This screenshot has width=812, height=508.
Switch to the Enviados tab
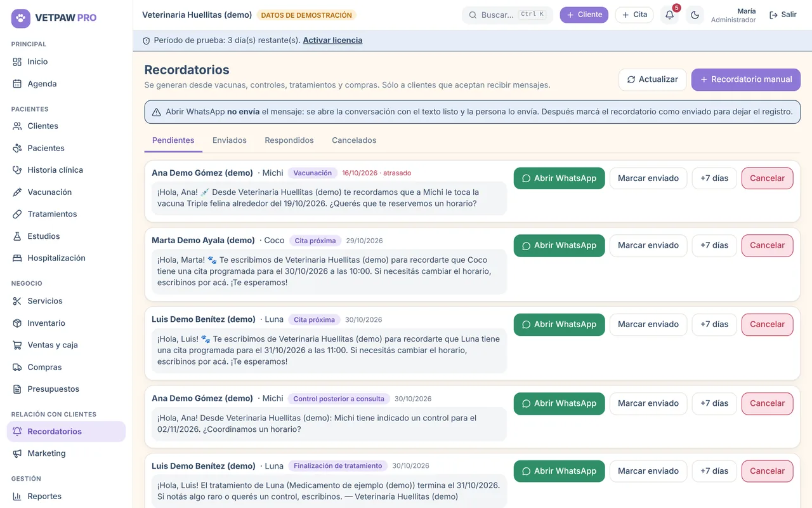click(230, 140)
